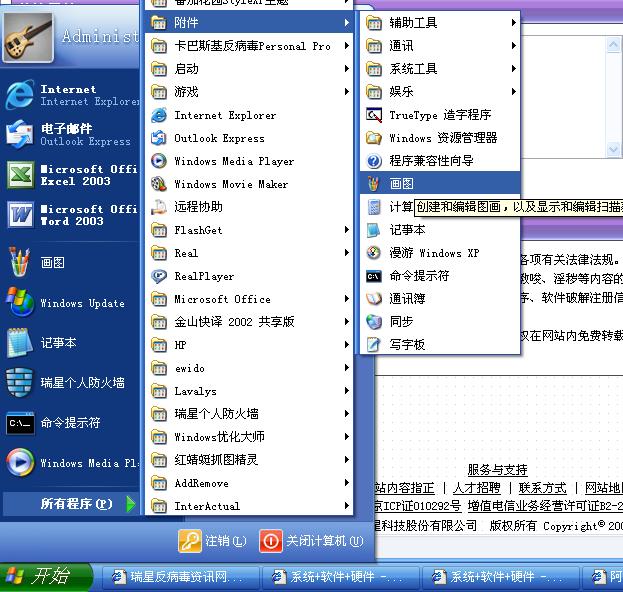Click 所有程序 all programs button
Viewport: 623px width, 592px height.
click(x=71, y=504)
